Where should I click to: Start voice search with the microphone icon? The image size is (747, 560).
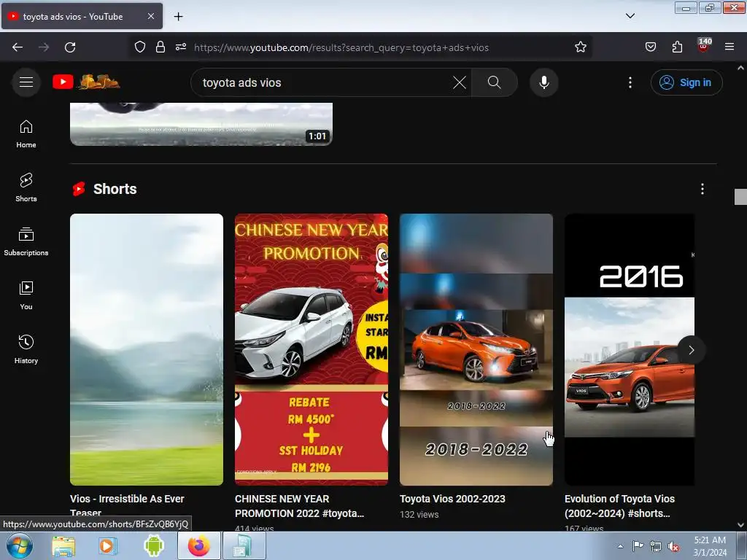543,82
